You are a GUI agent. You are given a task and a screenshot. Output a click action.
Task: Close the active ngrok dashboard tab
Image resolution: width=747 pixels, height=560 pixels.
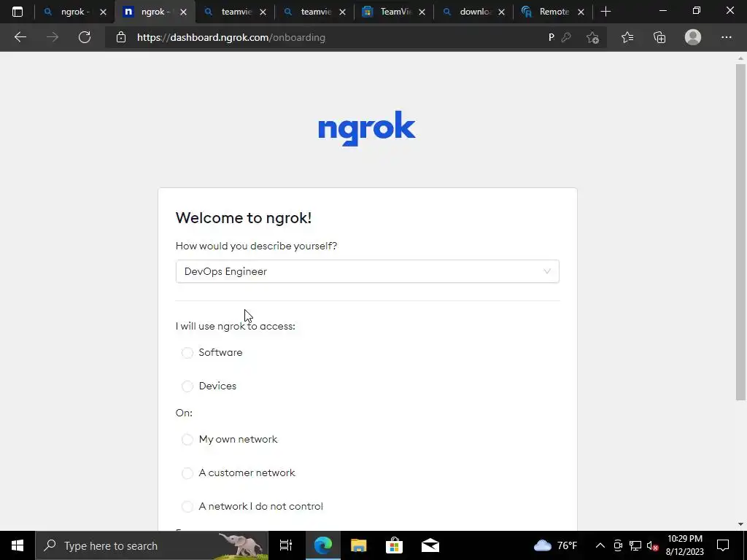[x=183, y=12]
